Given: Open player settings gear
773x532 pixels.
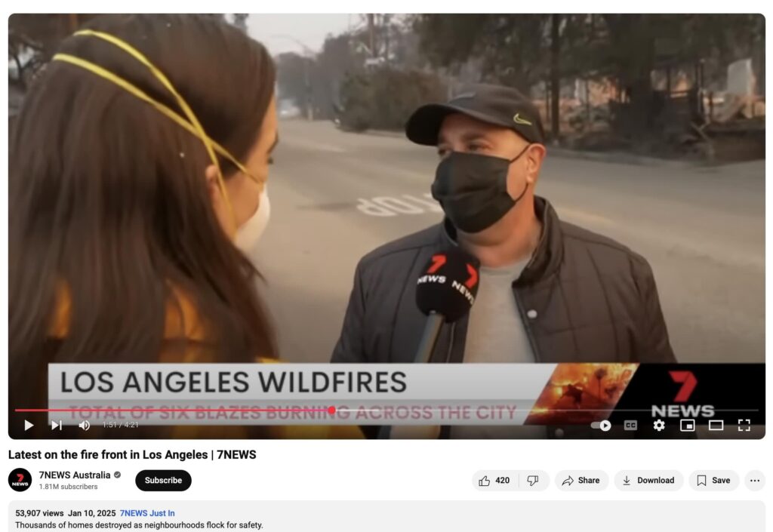Looking at the screenshot, I should point(658,425).
